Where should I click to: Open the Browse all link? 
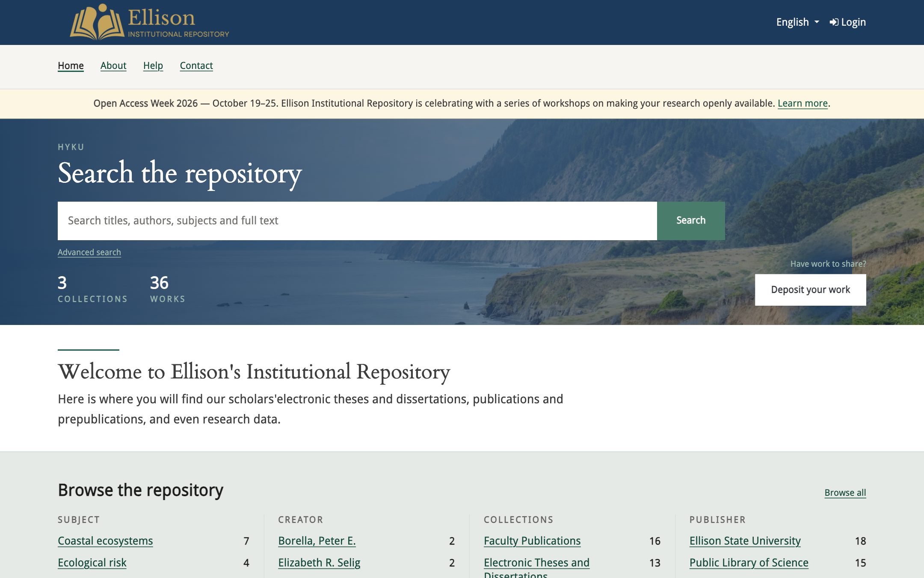point(845,493)
